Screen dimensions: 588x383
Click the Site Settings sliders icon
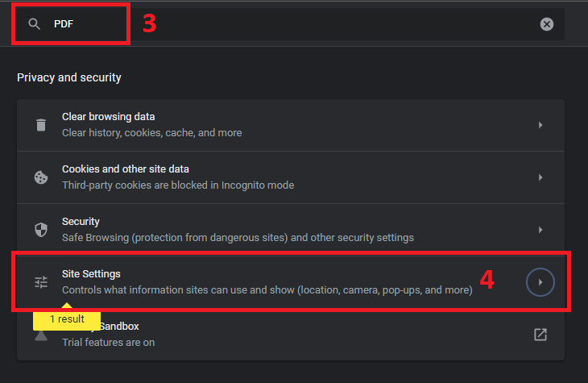click(x=41, y=282)
